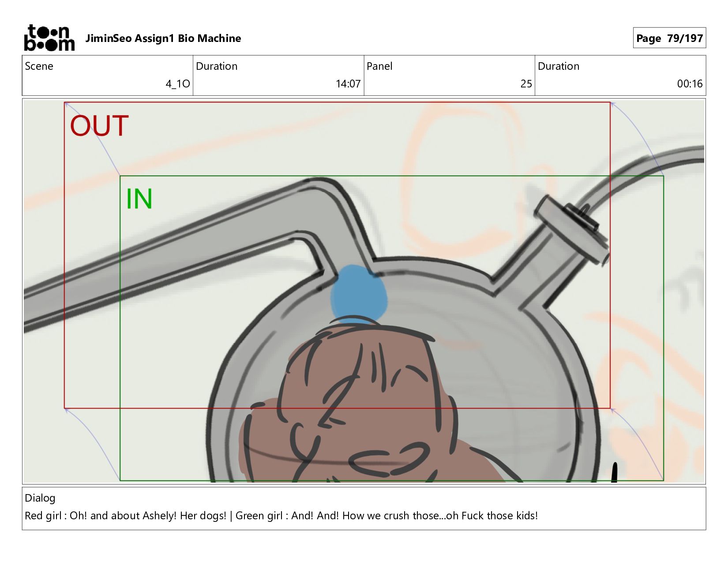The width and height of the screenshot is (728, 563).
Task: Select the title 'JiminSeo Assign1 Bio Machine'
Action: pos(163,38)
